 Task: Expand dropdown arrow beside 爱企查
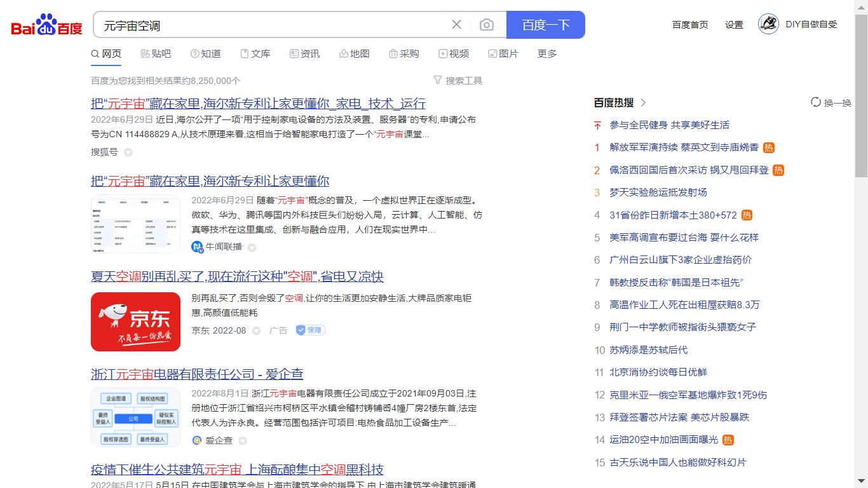click(243, 441)
